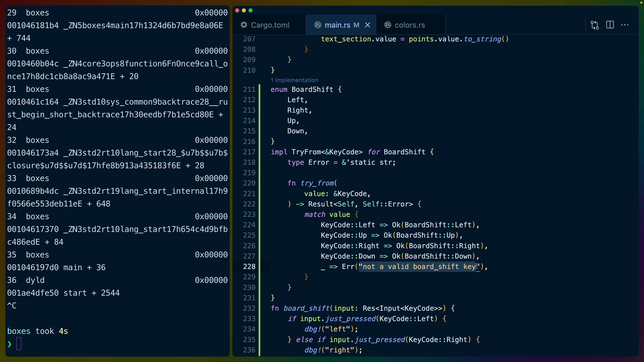This screenshot has height=362, width=644.
Task: Click the terminal prompt cursor
Action: click(19, 343)
